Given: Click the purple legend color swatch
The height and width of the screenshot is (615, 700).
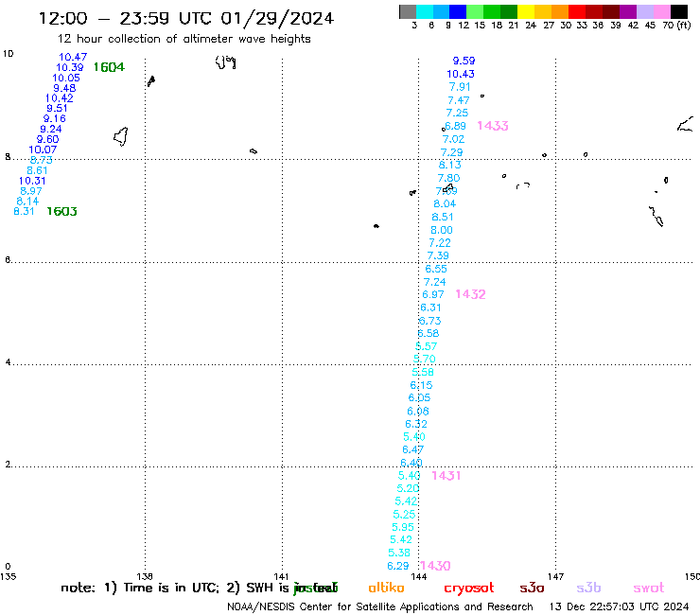Looking at the screenshot, I should click(x=628, y=11).
